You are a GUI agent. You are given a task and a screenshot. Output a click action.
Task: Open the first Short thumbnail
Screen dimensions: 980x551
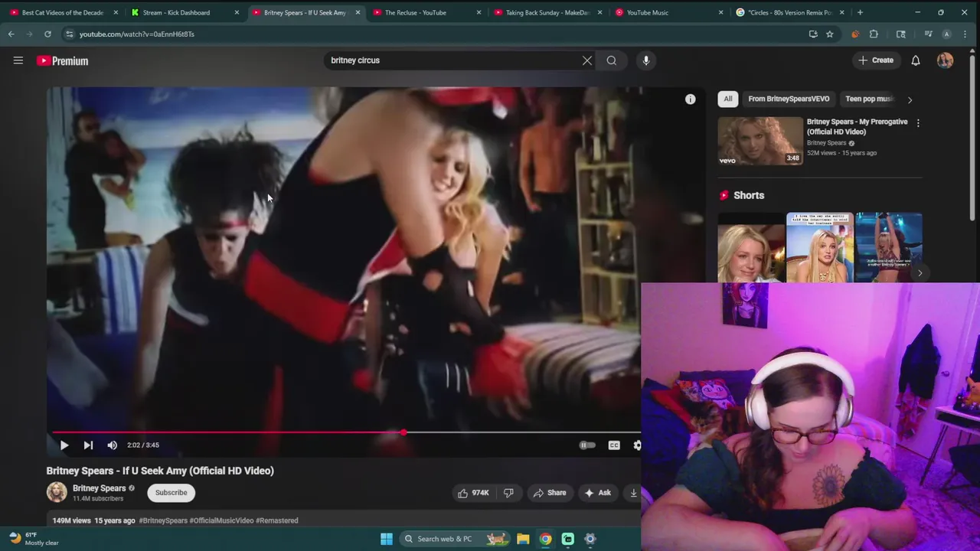pyautogui.click(x=751, y=248)
